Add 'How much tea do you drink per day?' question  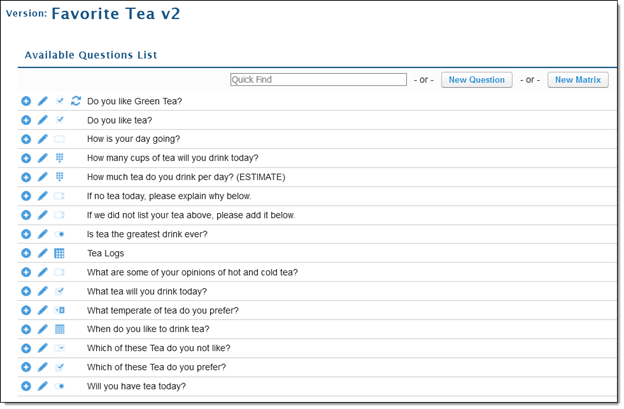click(x=26, y=177)
